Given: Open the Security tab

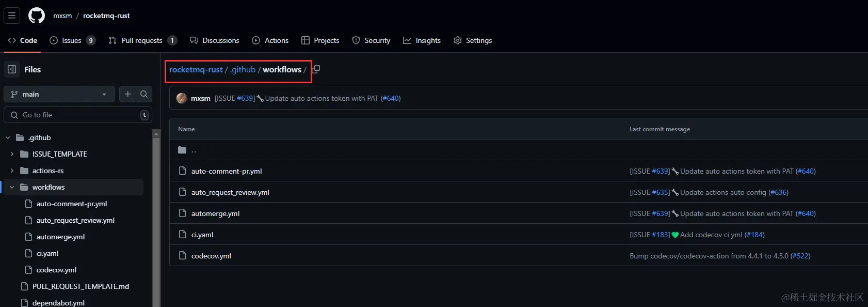Looking at the screenshot, I should tap(371, 40).
